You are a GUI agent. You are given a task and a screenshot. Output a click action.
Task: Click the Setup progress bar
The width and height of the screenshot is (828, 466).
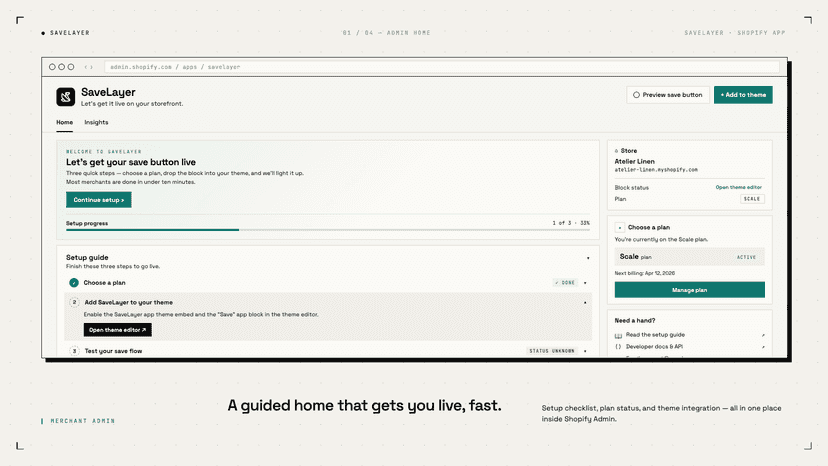[327, 230]
